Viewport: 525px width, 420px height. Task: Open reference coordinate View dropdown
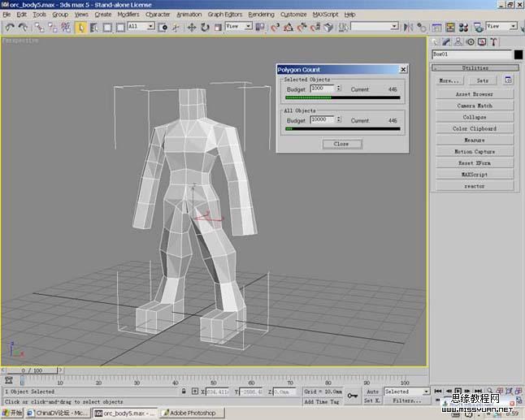coord(239,27)
